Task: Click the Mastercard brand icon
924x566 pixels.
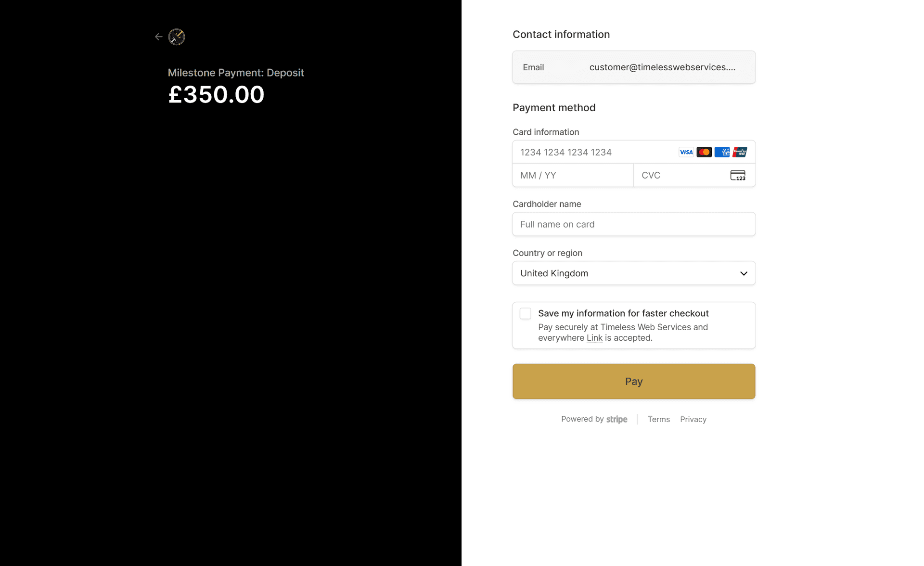Action: [x=704, y=152]
